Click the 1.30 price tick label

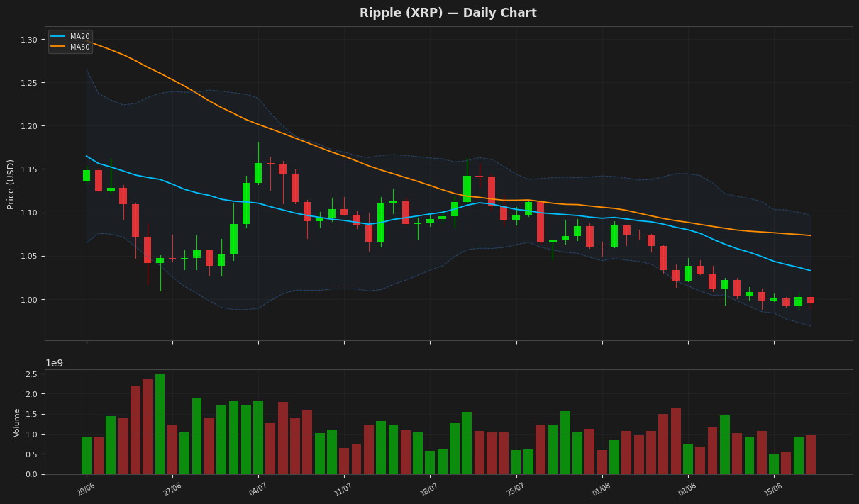click(x=28, y=40)
